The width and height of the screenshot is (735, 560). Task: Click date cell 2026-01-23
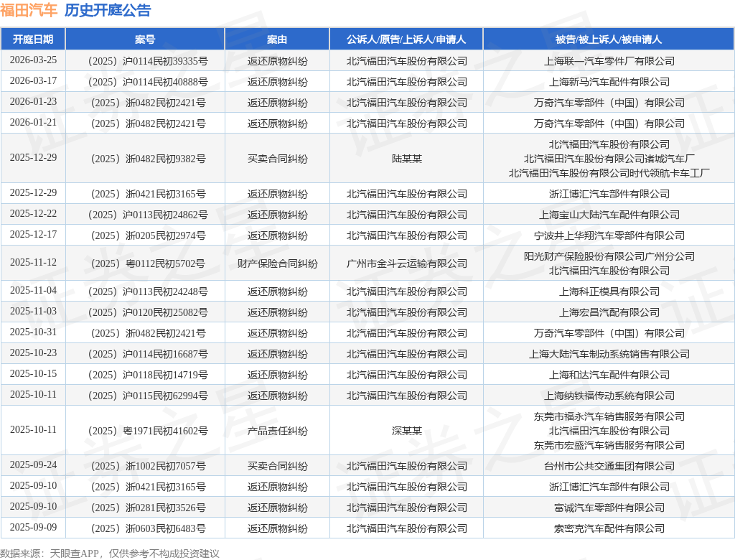click(33, 101)
